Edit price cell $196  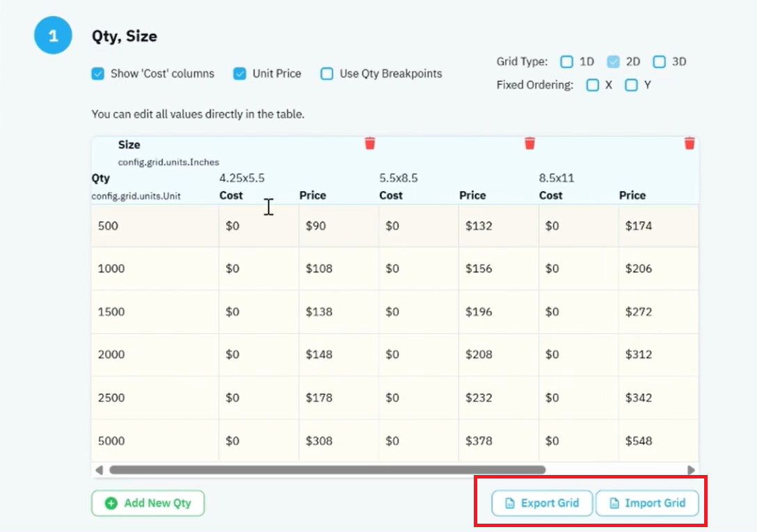point(499,312)
